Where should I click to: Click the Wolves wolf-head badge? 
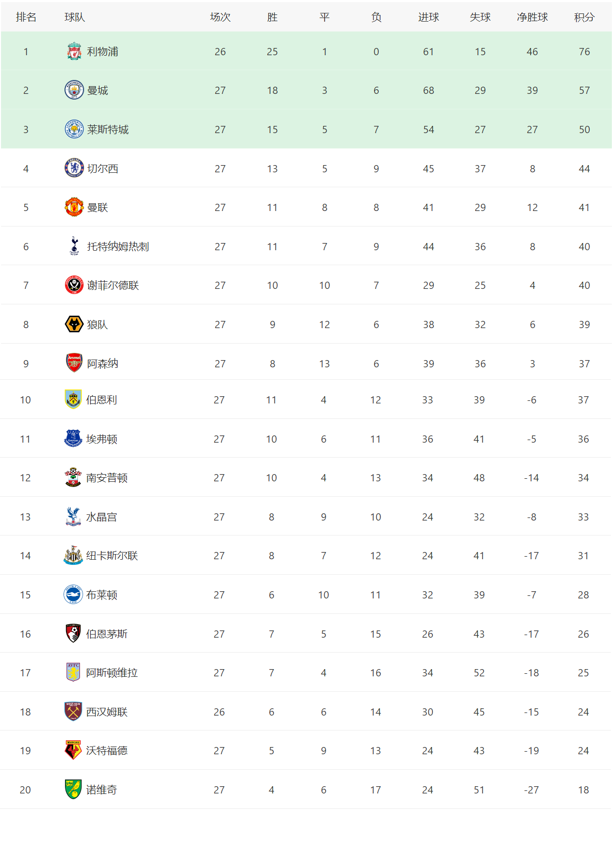pos(74,324)
